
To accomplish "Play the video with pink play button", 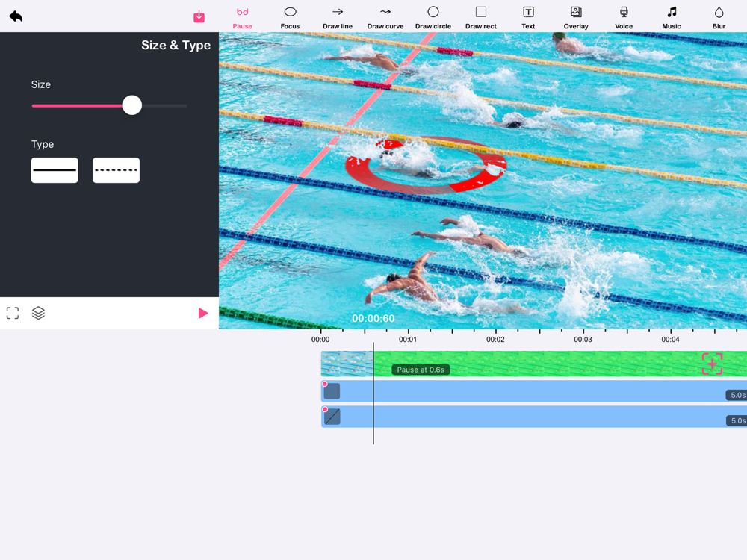I will click(x=203, y=313).
